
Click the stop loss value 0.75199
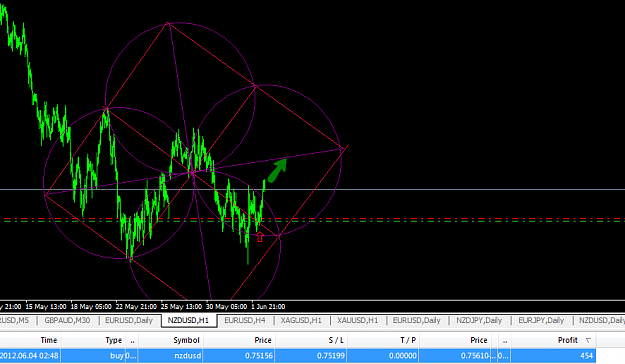click(x=330, y=356)
